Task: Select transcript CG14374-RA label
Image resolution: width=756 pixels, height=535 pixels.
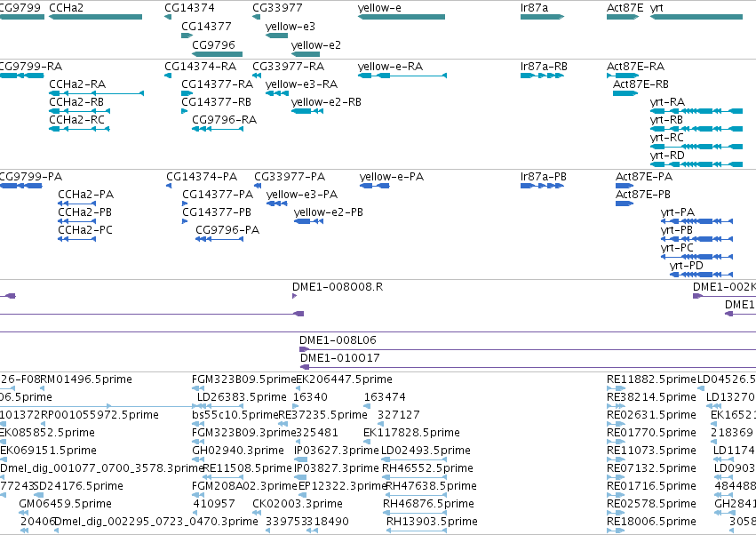Action: [x=200, y=66]
